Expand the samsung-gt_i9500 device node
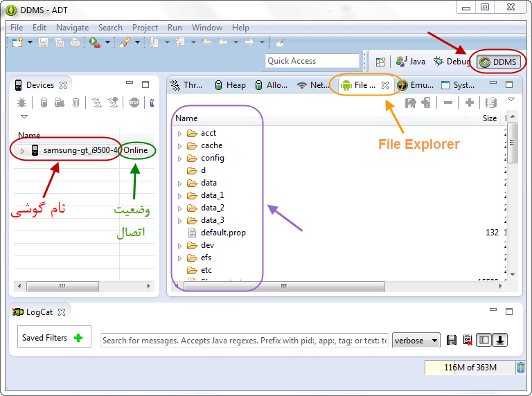This screenshot has height=396, width=532. [22, 150]
